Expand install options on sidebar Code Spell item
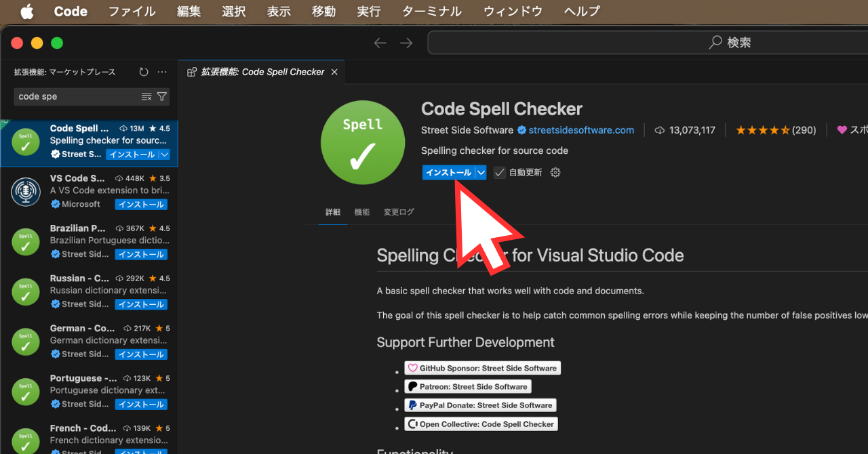This screenshot has width=868, height=454. [163, 154]
